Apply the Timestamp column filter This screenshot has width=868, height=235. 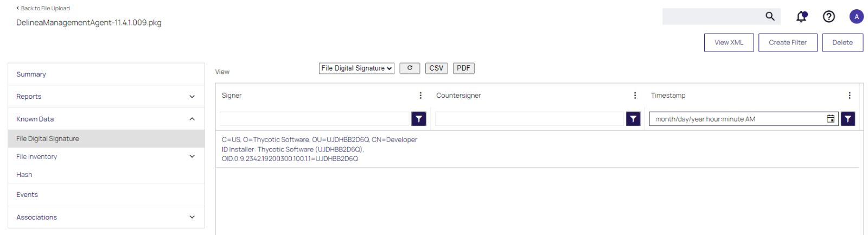[847, 119]
